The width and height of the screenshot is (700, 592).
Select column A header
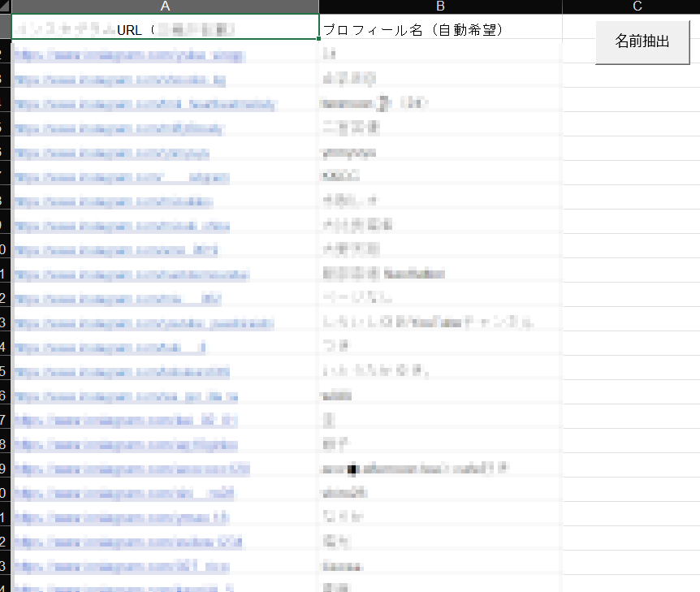(165, 6)
